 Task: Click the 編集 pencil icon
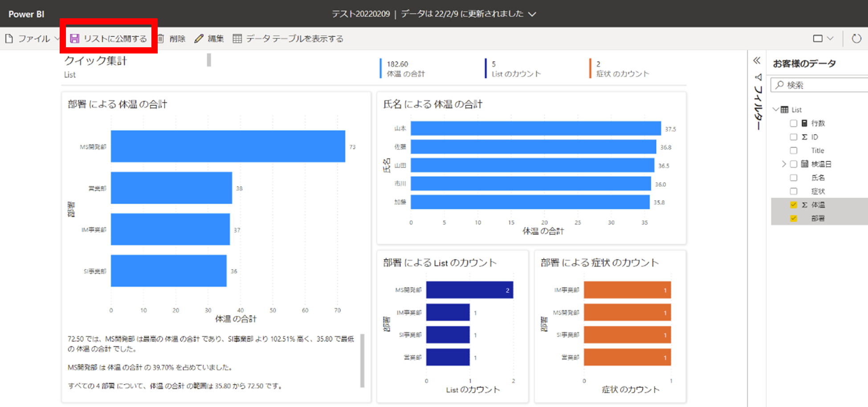[199, 38]
